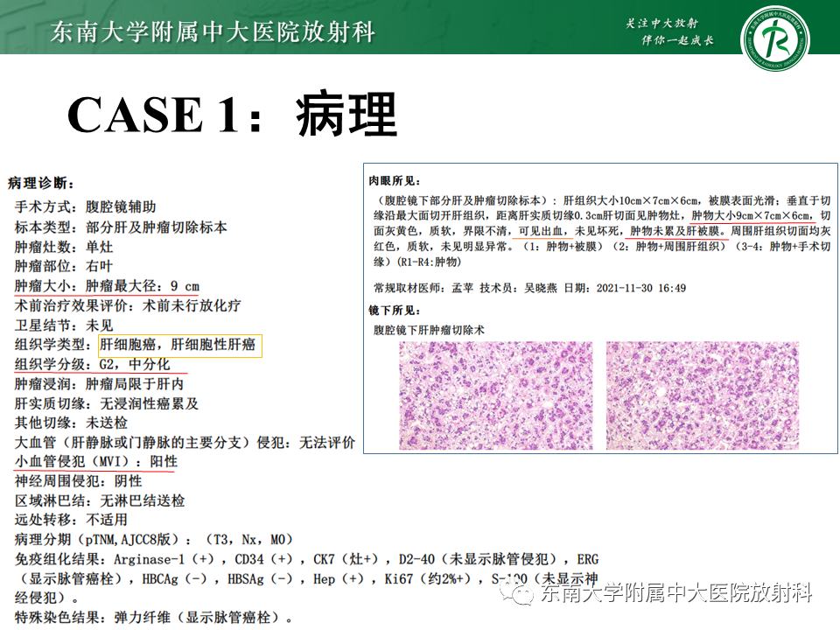This screenshot has width=840, height=630.
Task: Click the text 技术员：吴晓燕
Action: point(518,288)
